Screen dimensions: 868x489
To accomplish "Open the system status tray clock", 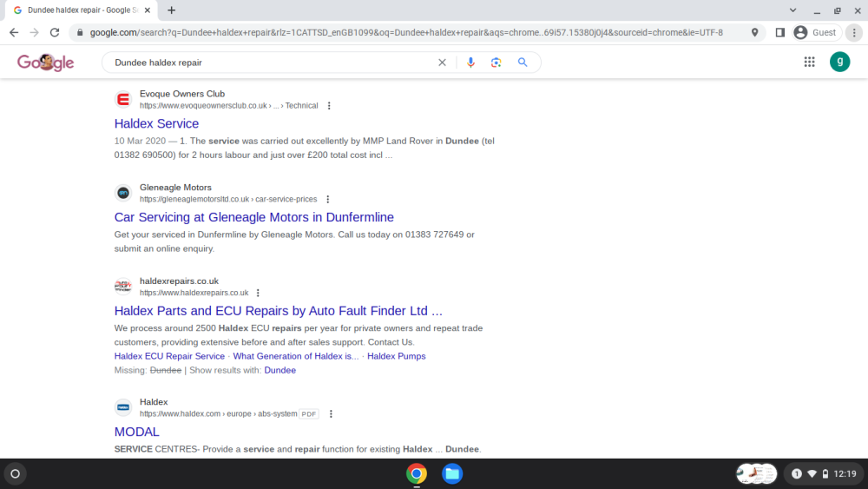I will (845, 473).
